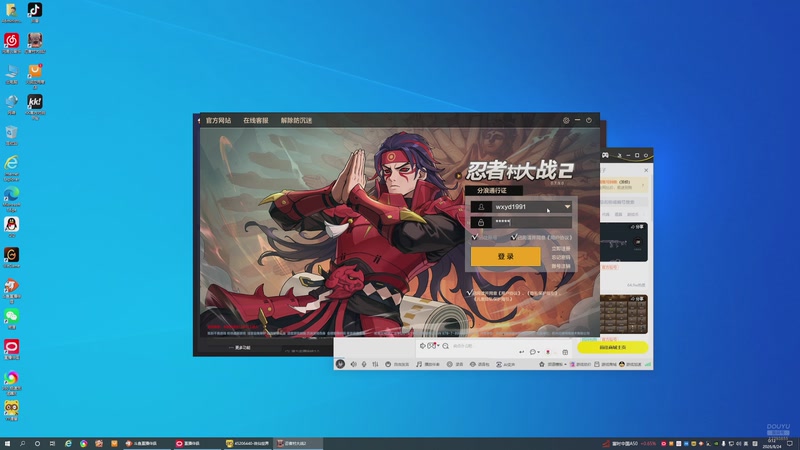Expand the saved accounts dropdown arrow
This screenshot has height=450, width=800.
pyautogui.click(x=567, y=207)
